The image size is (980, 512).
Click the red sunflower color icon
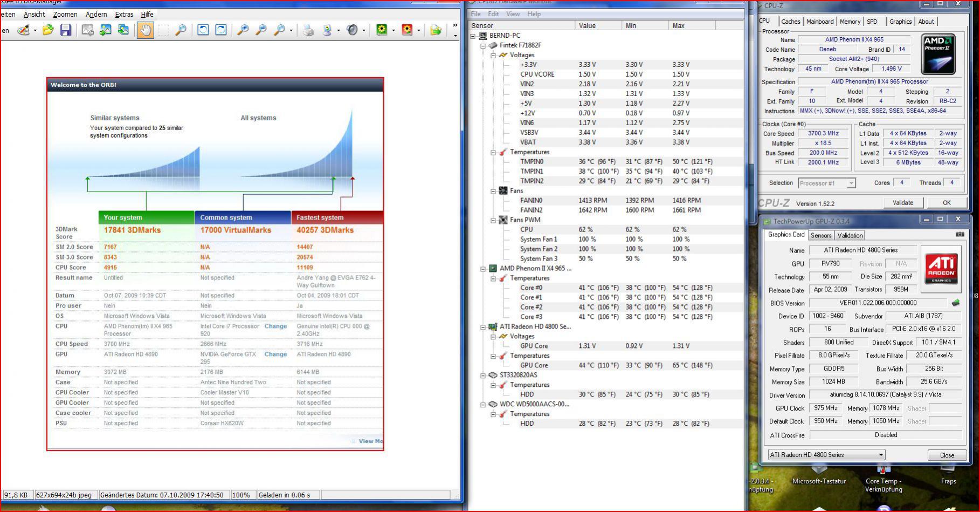pos(407,30)
